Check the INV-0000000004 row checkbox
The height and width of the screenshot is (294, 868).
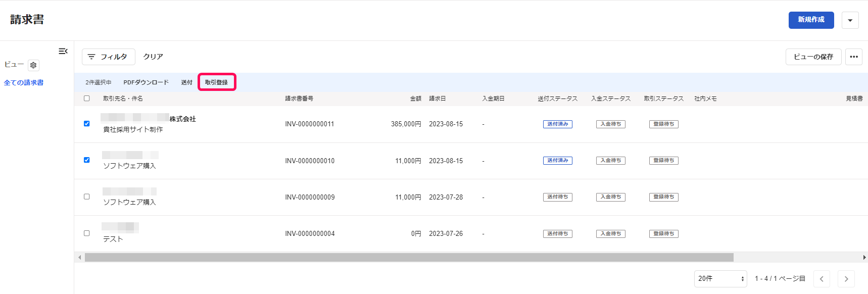point(87,233)
